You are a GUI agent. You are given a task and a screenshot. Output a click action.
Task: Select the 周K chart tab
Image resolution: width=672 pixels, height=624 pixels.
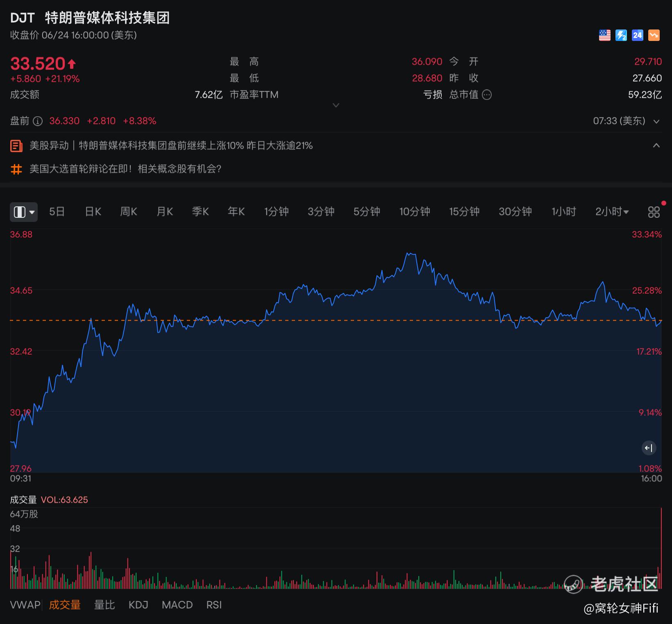click(129, 212)
